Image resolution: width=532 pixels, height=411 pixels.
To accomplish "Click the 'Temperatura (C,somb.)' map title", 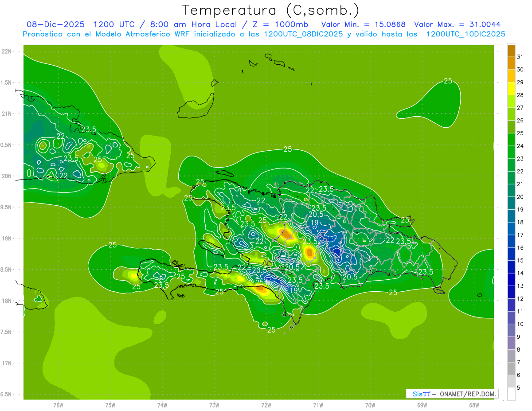I will pyautogui.click(x=270, y=10).
